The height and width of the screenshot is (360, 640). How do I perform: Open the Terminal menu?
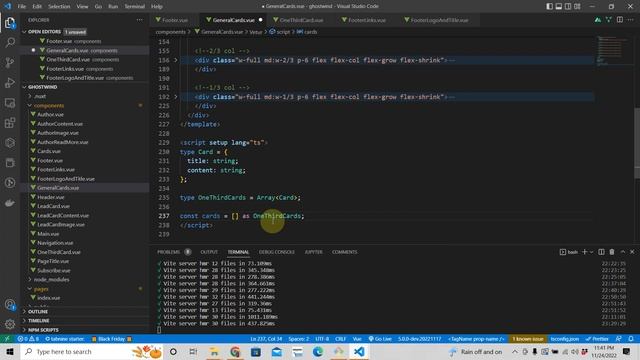tap(134, 7)
